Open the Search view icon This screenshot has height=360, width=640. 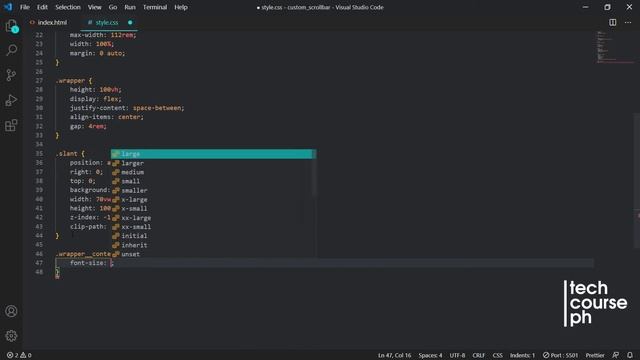pyautogui.click(x=11, y=50)
